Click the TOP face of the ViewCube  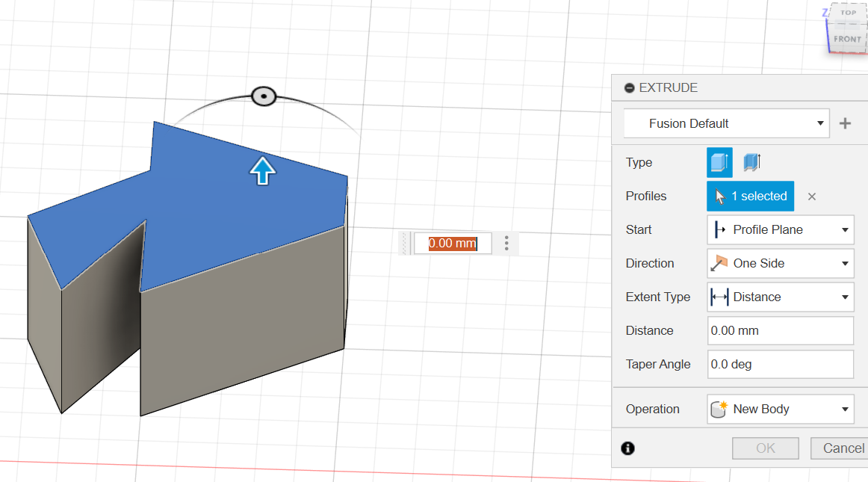(x=848, y=13)
